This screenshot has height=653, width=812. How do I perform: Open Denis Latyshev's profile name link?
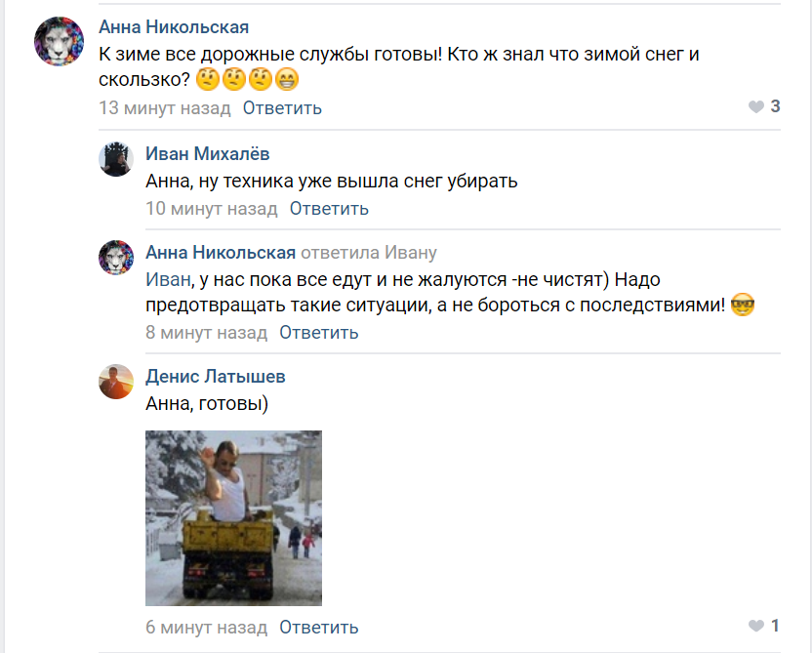tap(215, 377)
